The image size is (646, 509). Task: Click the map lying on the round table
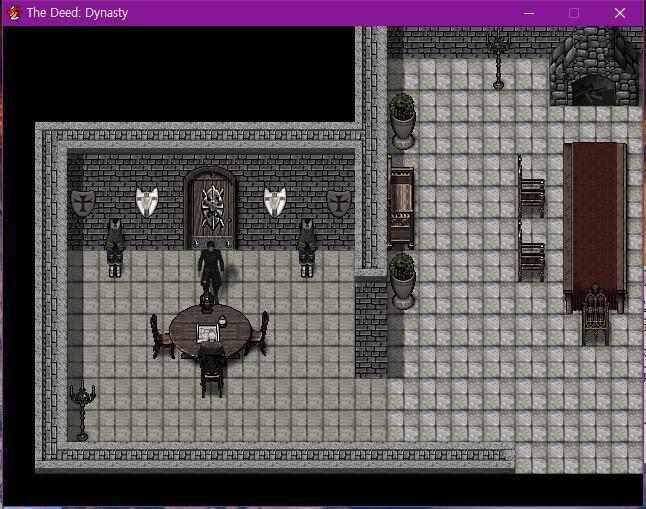click(x=207, y=332)
